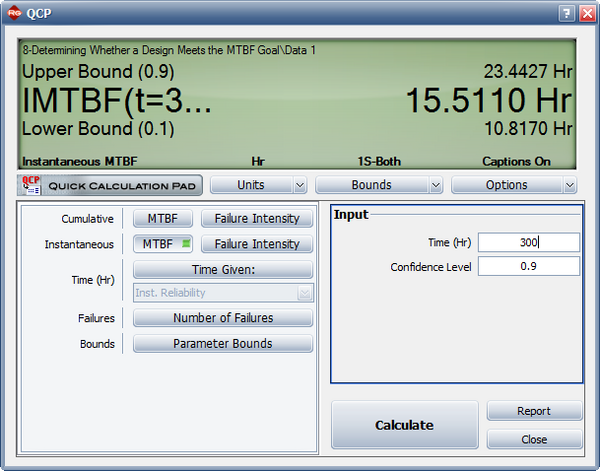Click the 15.5110 Hr result value
The image size is (600, 471).
tap(489, 100)
